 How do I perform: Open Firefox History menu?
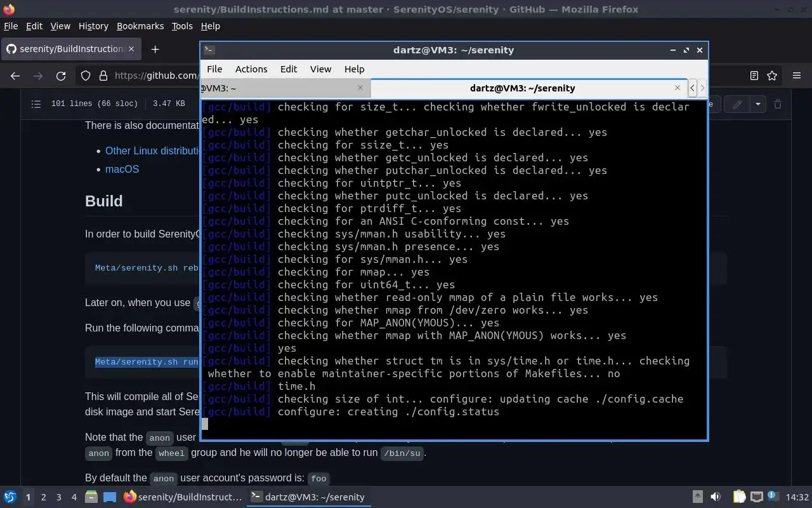(x=93, y=26)
